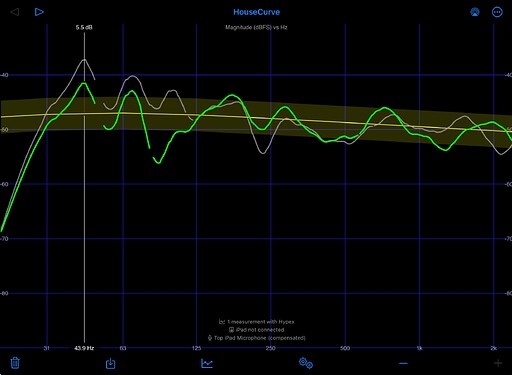Click the 500 Hz axis label

[x=345, y=348]
